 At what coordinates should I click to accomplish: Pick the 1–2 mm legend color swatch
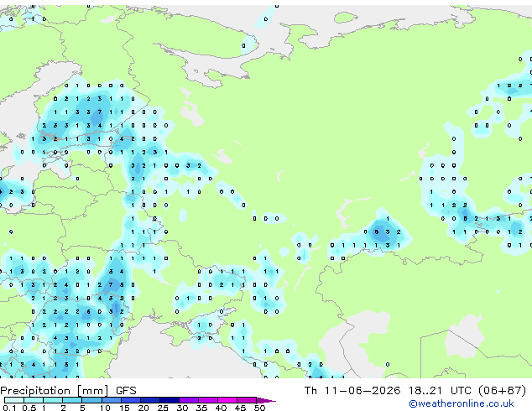(53, 400)
